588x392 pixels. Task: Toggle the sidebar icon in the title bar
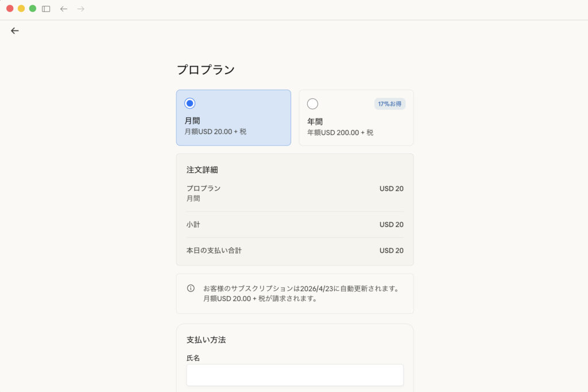46,9
